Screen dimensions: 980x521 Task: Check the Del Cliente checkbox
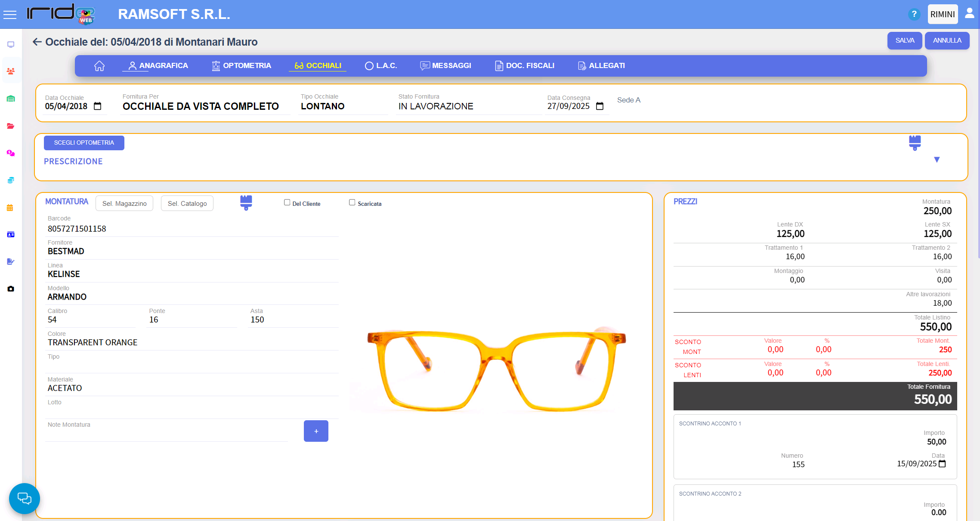coord(287,202)
